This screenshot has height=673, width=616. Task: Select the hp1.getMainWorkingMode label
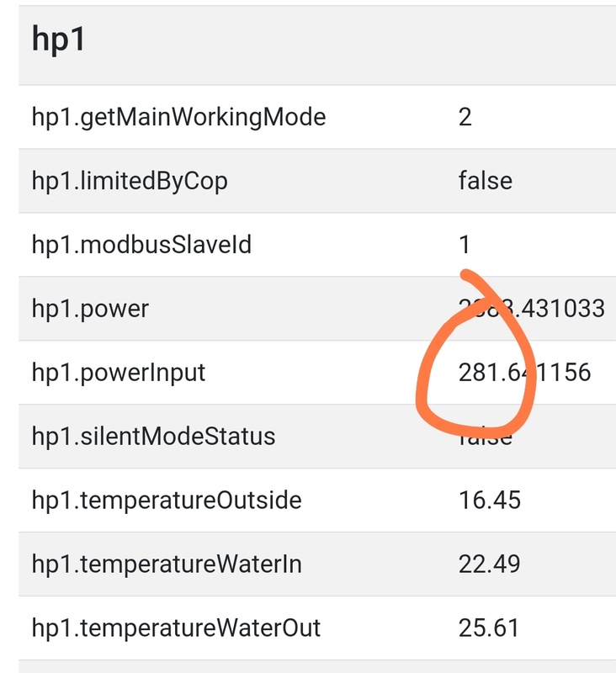point(178,117)
